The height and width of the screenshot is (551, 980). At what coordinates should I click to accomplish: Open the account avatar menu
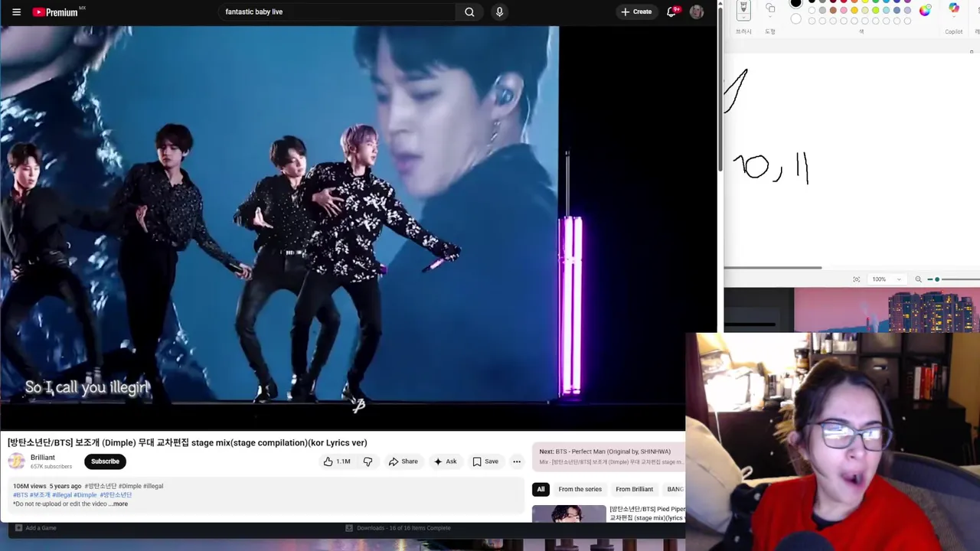[697, 11]
